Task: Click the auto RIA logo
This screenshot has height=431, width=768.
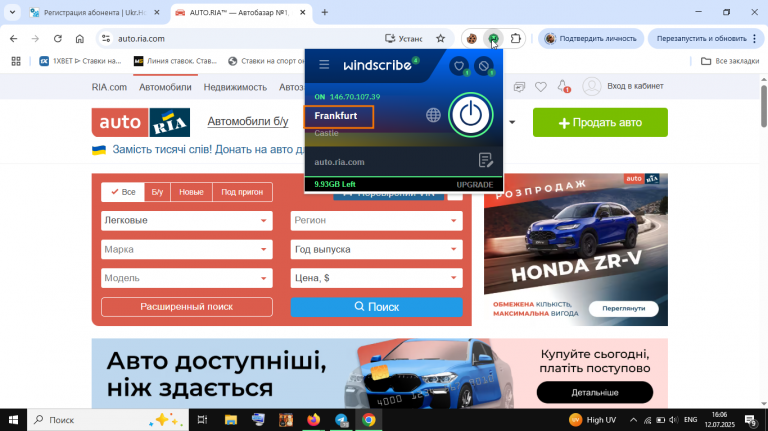Action: [x=141, y=122]
